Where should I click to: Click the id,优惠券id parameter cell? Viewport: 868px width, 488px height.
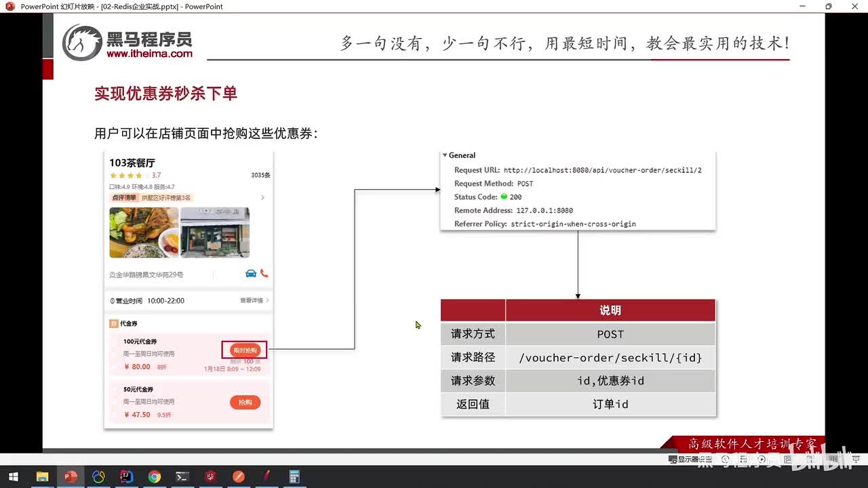pos(610,381)
